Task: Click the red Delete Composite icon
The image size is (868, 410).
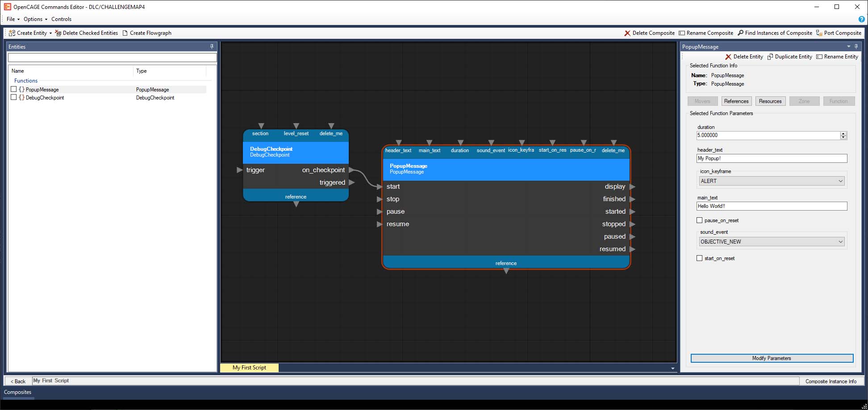Action: [627, 33]
